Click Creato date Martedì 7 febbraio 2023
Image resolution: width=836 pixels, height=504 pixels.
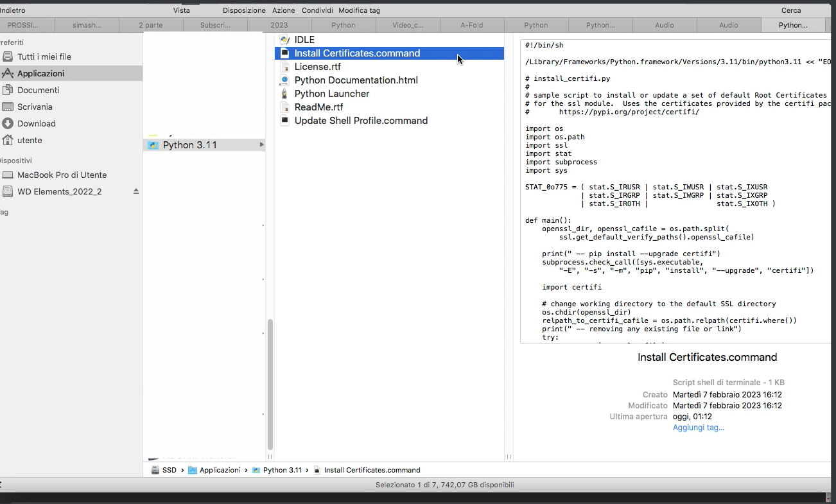(x=727, y=395)
